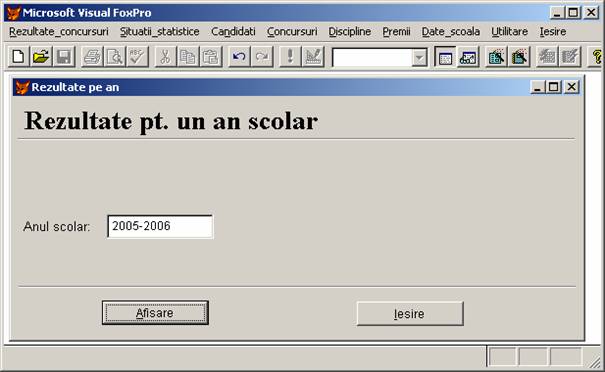Click the Print Preview icon

pyautogui.click(x=115, y=57)
